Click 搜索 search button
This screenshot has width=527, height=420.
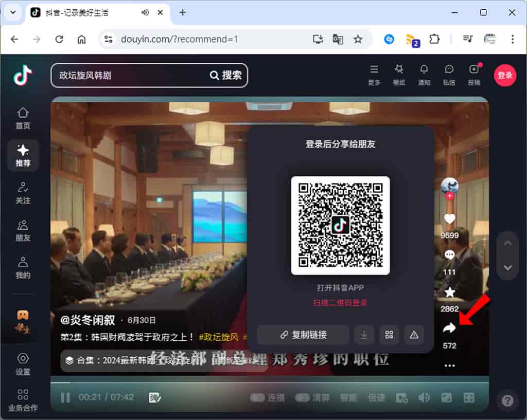[226, 75]
